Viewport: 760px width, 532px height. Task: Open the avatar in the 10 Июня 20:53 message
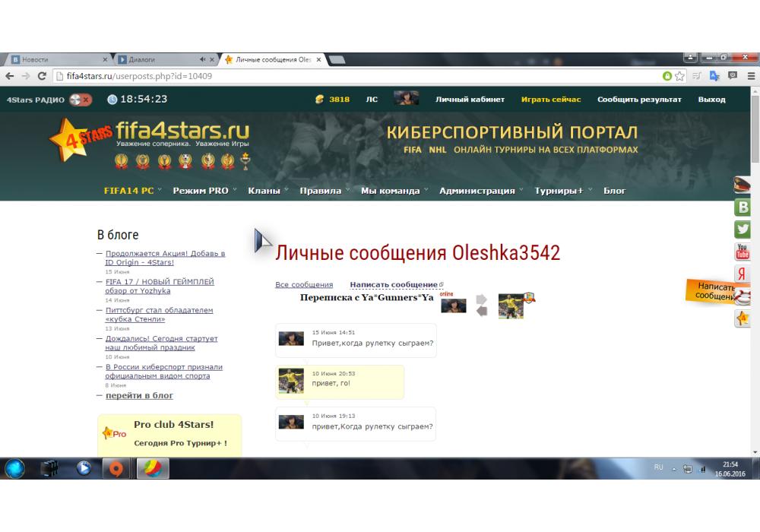pos(291,381)
